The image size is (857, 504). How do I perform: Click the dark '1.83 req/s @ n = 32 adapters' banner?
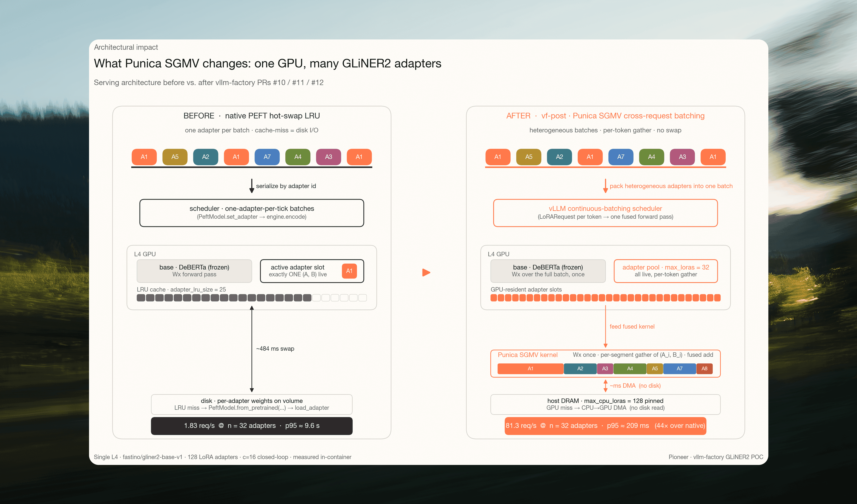(252, 426)
